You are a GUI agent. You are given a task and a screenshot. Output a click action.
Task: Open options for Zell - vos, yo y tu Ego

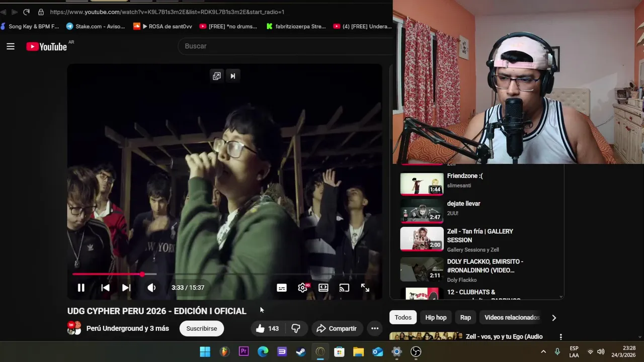(560, 336)
